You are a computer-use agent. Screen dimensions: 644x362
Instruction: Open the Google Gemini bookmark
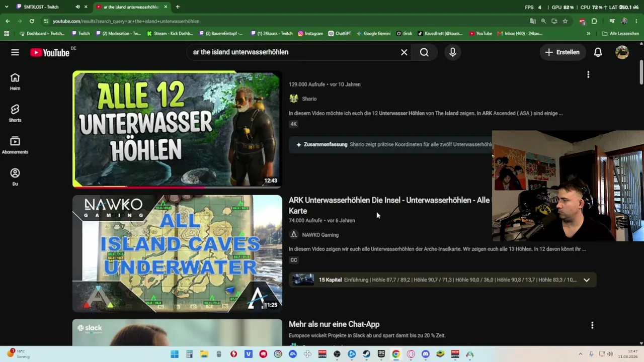point(373,34)
